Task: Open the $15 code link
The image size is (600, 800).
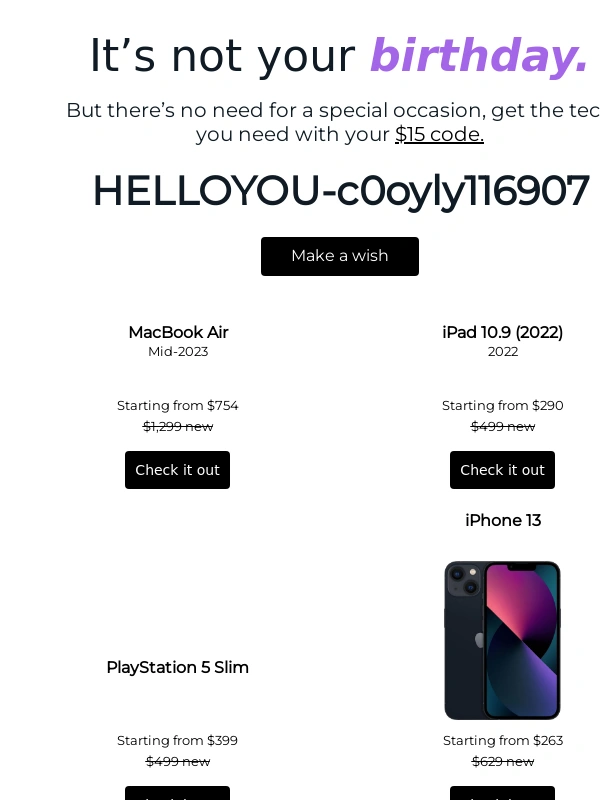Action: coord(439,135)
